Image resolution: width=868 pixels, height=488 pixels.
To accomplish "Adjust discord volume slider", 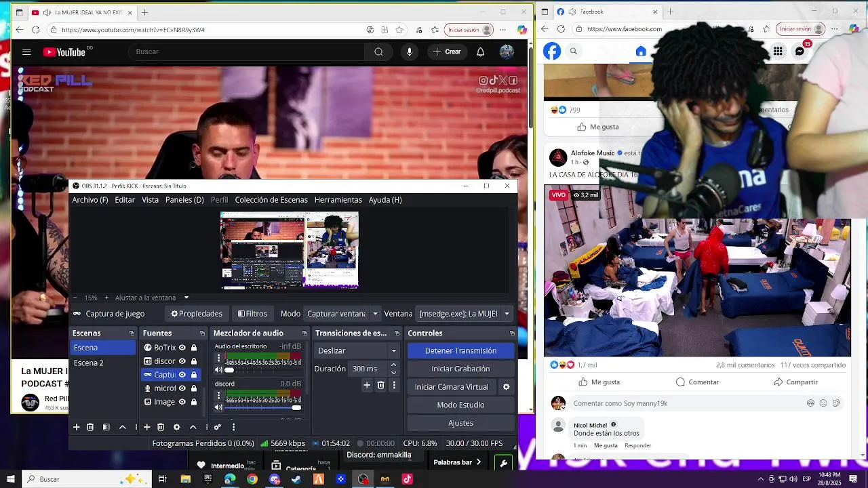I will [x=263, y=407].
